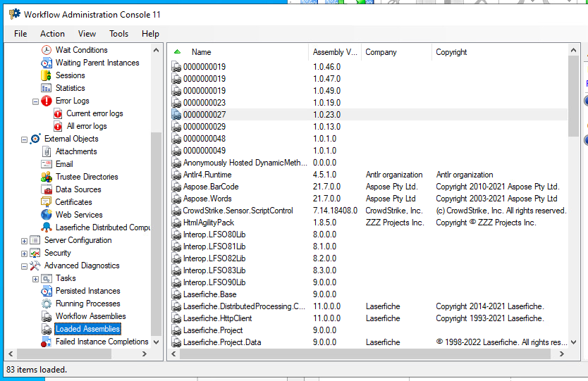This screenshot has width=588, height=381.
Task: Select the Laserfiche.Project.Data row
Action: click(369, 342)
